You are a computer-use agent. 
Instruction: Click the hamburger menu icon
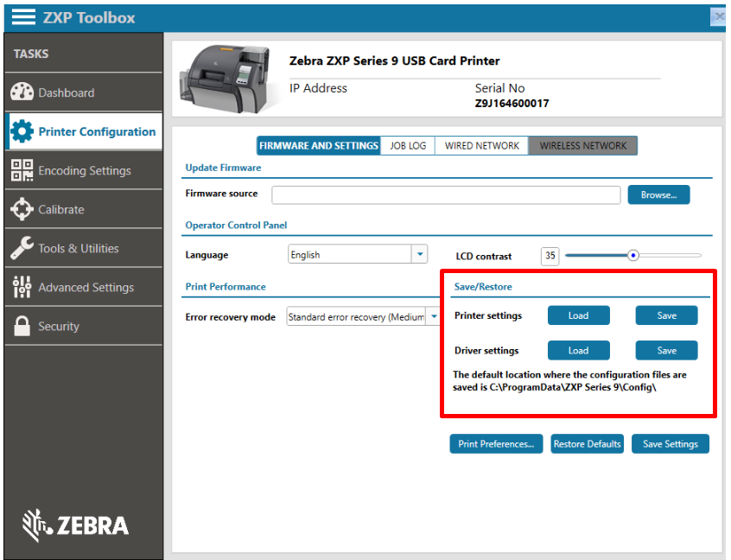pos(23,16)
